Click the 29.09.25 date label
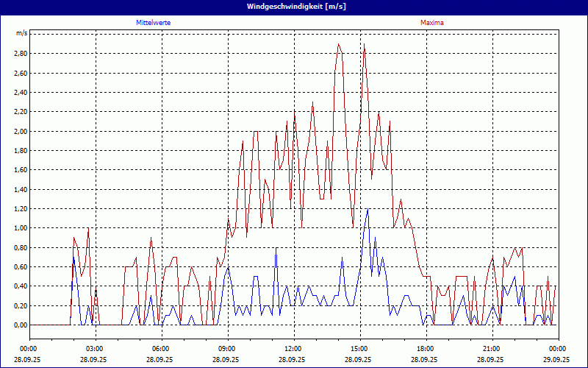Screen dimensions: 588x368 tap(557, 360)
